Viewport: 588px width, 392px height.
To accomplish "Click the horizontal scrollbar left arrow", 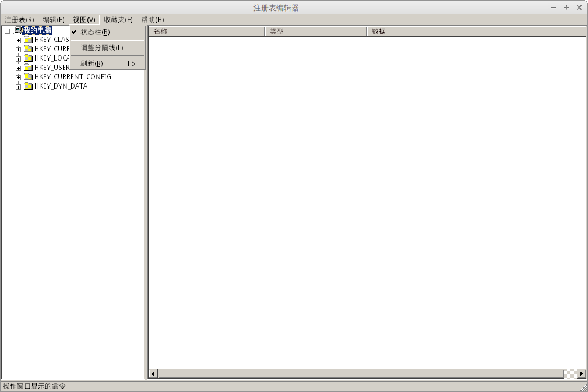I will coord(153,373).
